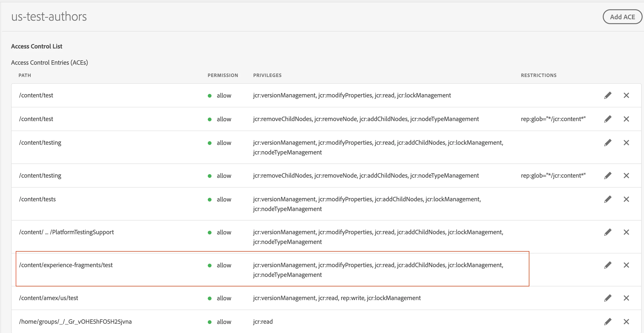
Task: Edit the first /content/testing ACE
Action: pyautogui.click(x=608, y=143)
